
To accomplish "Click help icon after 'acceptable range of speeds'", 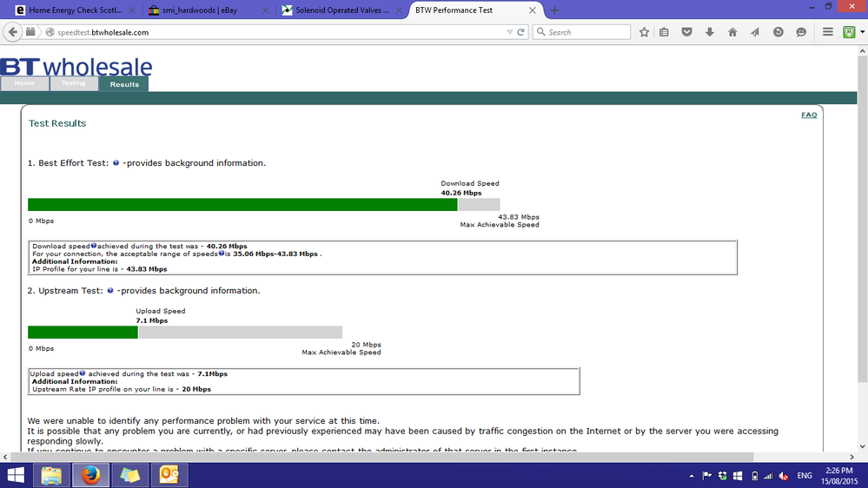I will click(221, 254).
